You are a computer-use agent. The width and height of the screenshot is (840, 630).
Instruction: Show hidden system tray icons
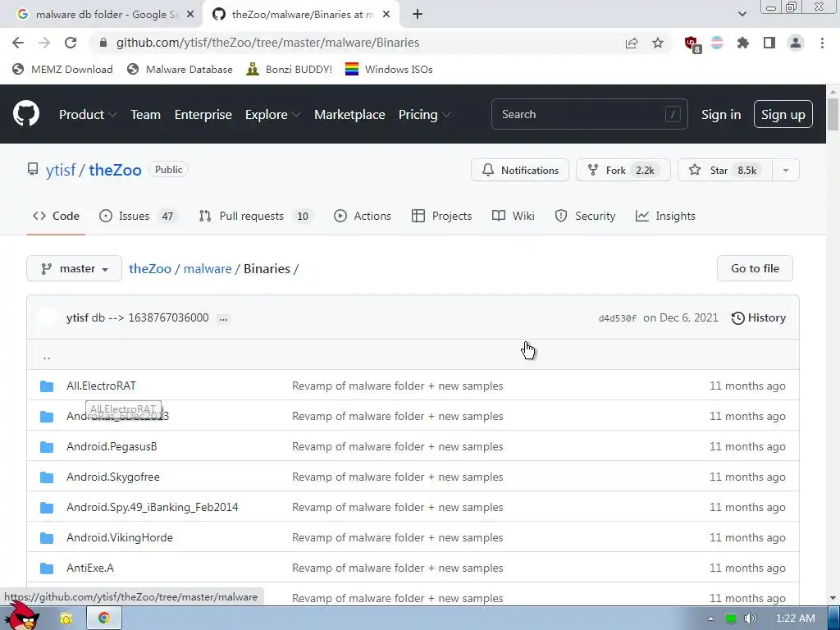point(710,619)
